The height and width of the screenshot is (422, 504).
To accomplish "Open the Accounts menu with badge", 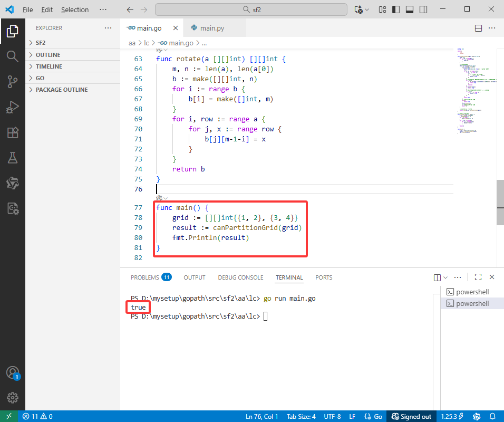I will pos(13,373).
